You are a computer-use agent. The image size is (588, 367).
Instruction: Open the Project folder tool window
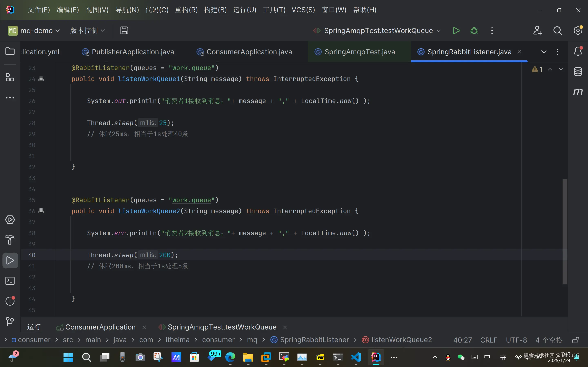[10, 51]
